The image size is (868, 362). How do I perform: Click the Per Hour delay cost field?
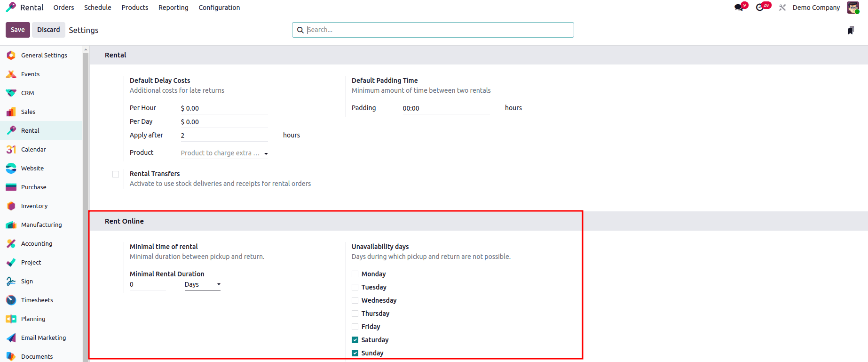(224, 108)
